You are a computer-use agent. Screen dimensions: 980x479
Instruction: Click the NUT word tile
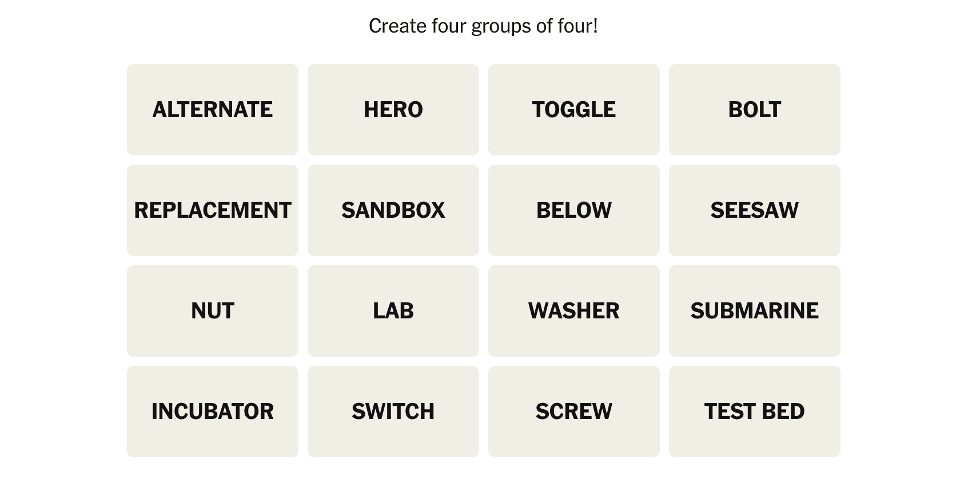212,311
